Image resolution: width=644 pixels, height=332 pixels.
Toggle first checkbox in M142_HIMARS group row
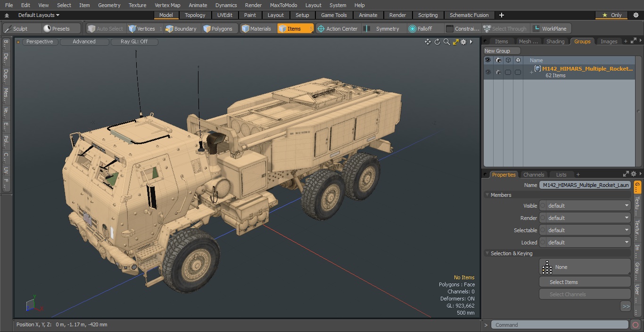(x=508, y=72)
